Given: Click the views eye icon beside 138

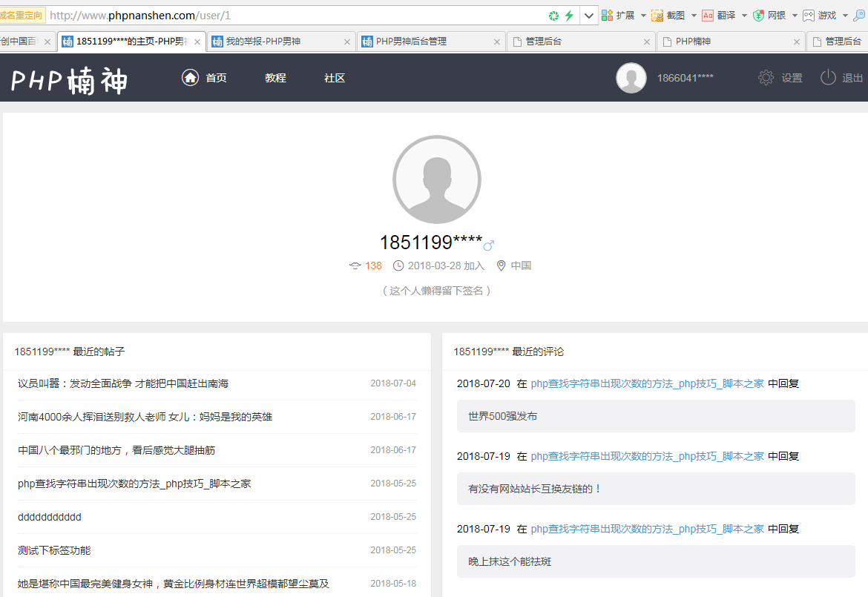Looking at the screenshot, I should 355,265.
